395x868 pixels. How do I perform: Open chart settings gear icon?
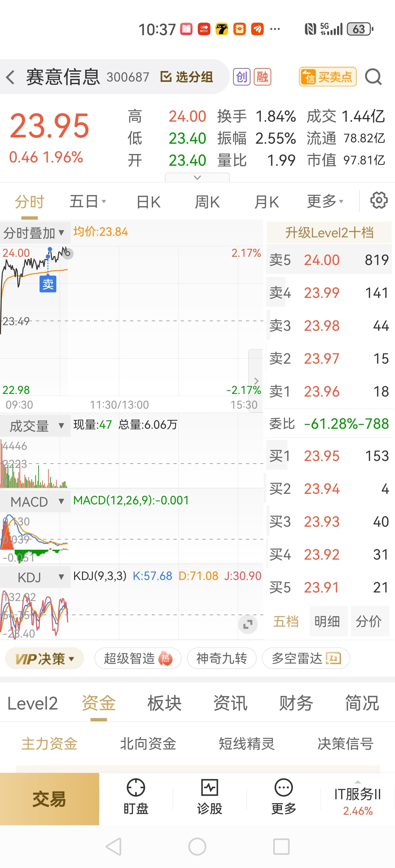click(379, 201)
